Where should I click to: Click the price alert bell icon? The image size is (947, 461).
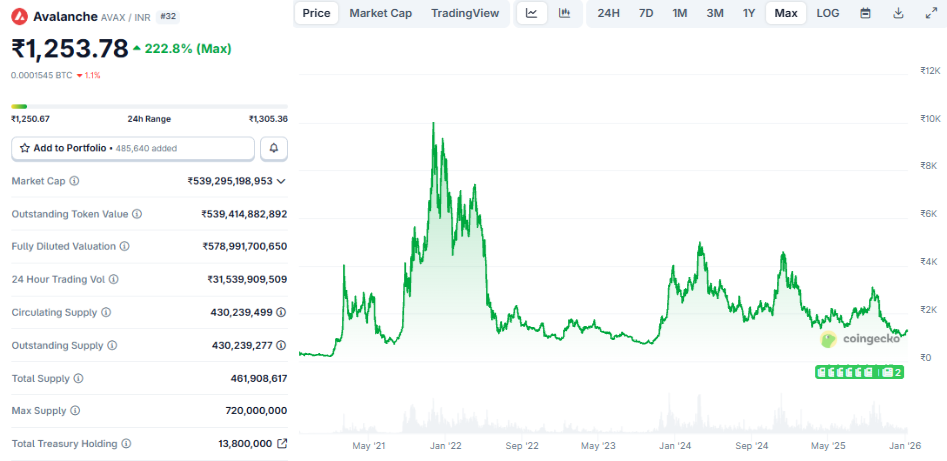(274, 148)
